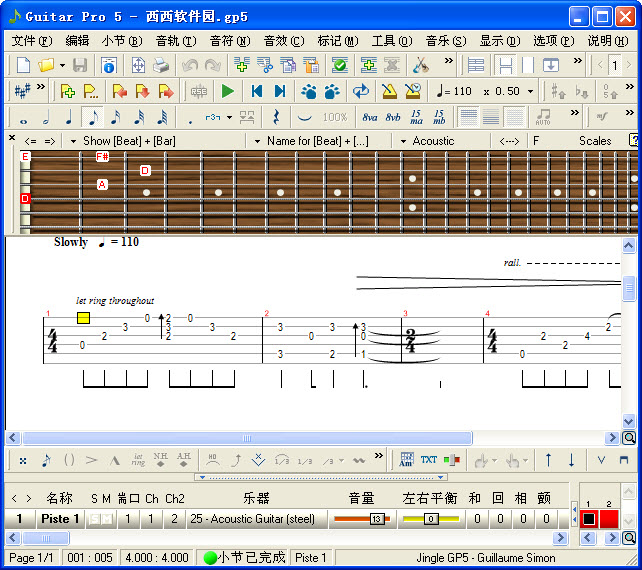The image size is (642, 570).
Task: Toggle let ring effect
Action: point(138,460)
